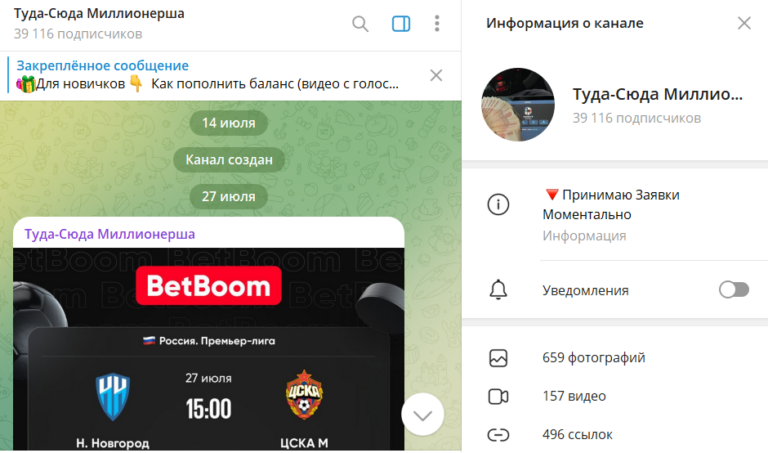This screenshot has width=768, height=453.
Task: Click the channel title in the chat header
Action: click(x=99, y=13)
